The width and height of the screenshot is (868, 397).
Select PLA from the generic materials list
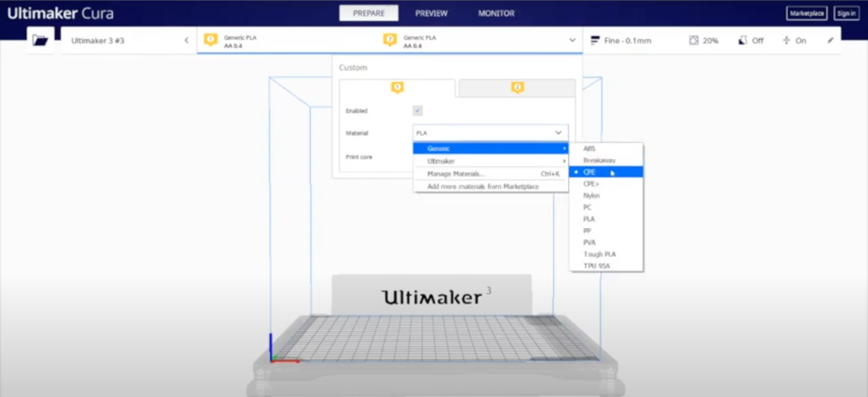(x=589, y=219)
